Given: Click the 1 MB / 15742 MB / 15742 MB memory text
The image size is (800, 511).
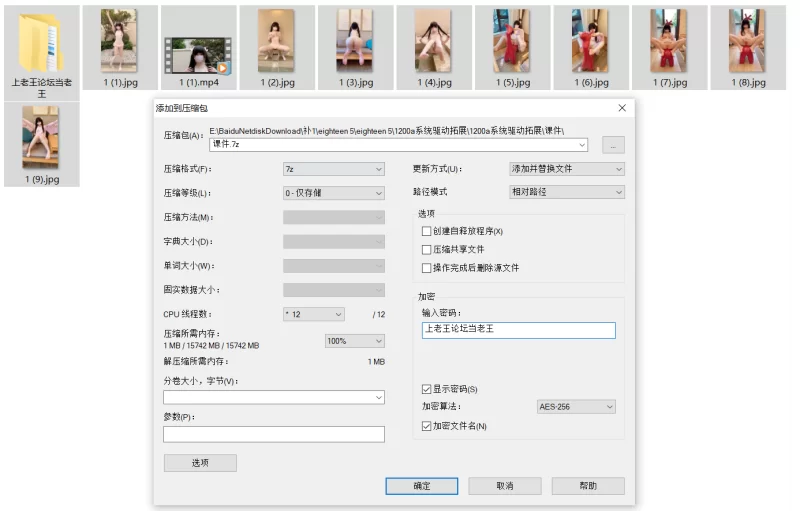Looking at the screenshot, I should [211, 346].
